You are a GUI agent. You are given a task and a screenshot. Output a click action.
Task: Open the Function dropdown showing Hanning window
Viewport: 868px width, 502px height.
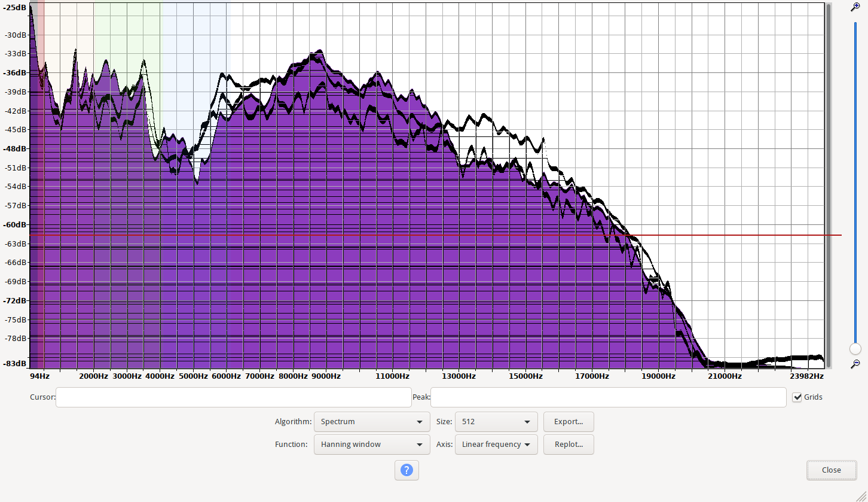[372, 445]
